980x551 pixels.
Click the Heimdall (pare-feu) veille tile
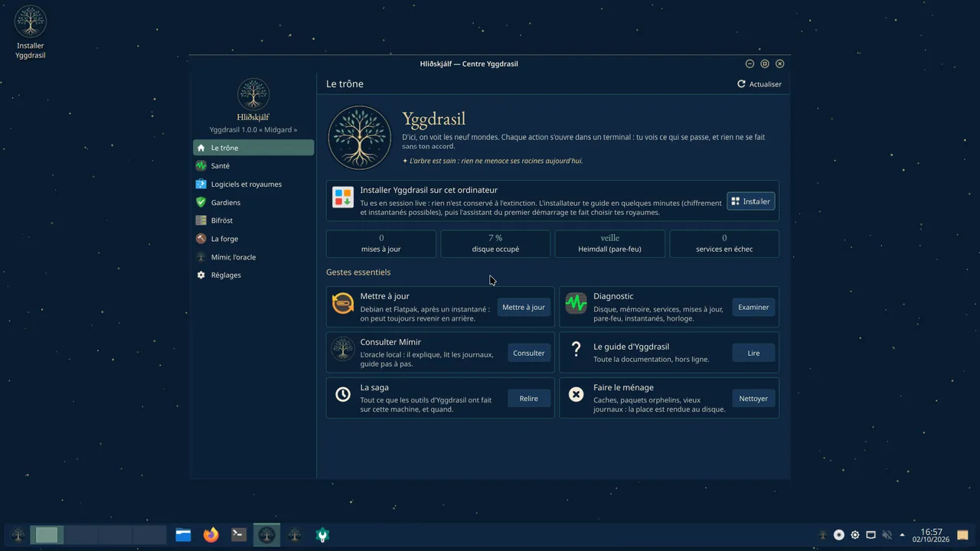point(609,243)
